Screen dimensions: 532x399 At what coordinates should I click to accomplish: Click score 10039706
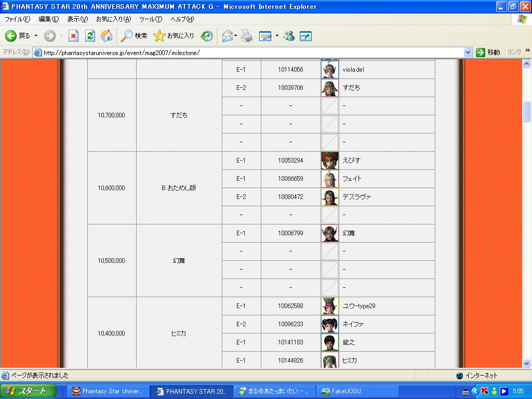(290, 88)
